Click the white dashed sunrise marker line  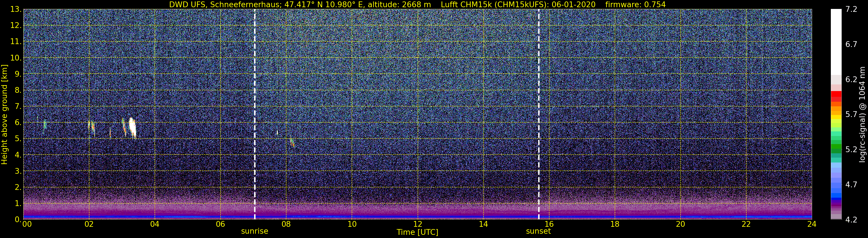(255, 114)
